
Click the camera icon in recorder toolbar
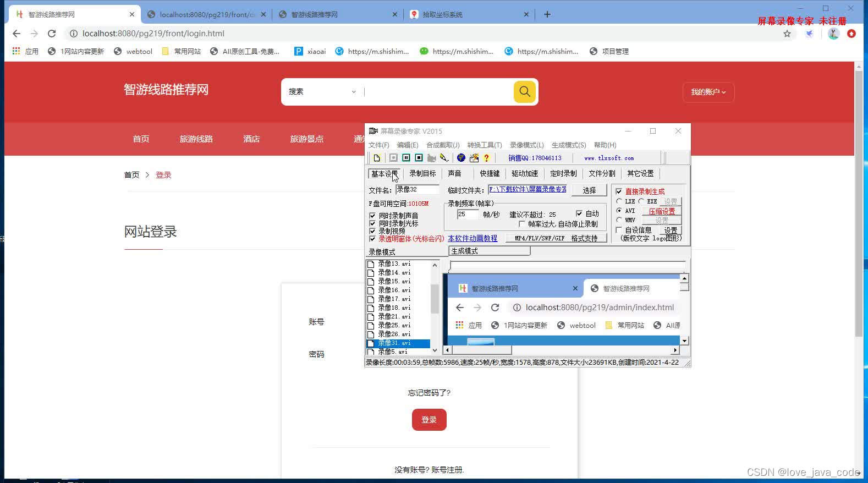click(x=432, y=158)
